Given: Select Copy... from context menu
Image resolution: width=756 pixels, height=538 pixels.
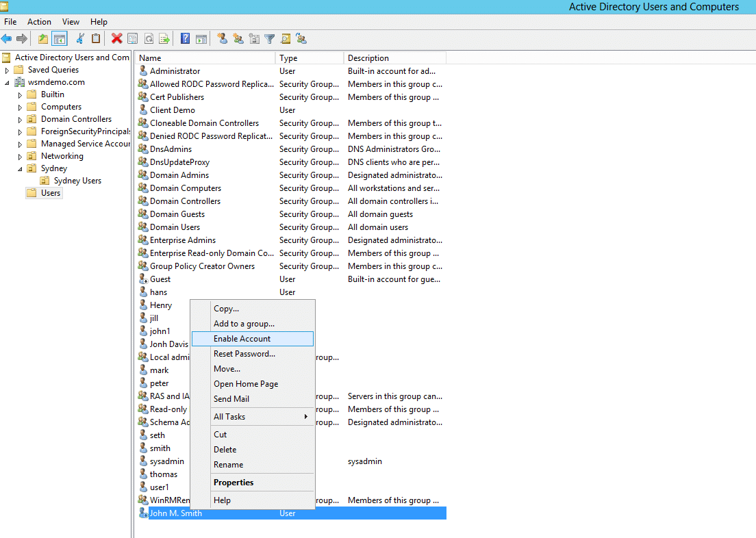Looking at the screenshot, I should click(253, 309).
